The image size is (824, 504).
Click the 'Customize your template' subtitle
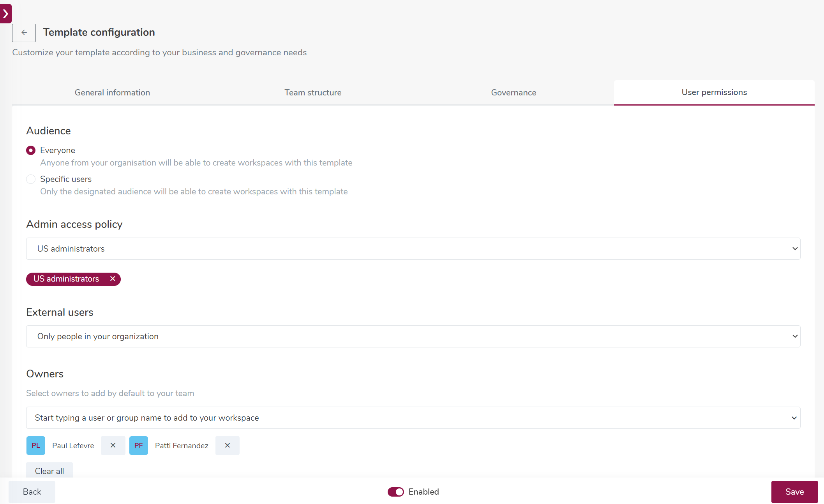[x=159, y=53]
